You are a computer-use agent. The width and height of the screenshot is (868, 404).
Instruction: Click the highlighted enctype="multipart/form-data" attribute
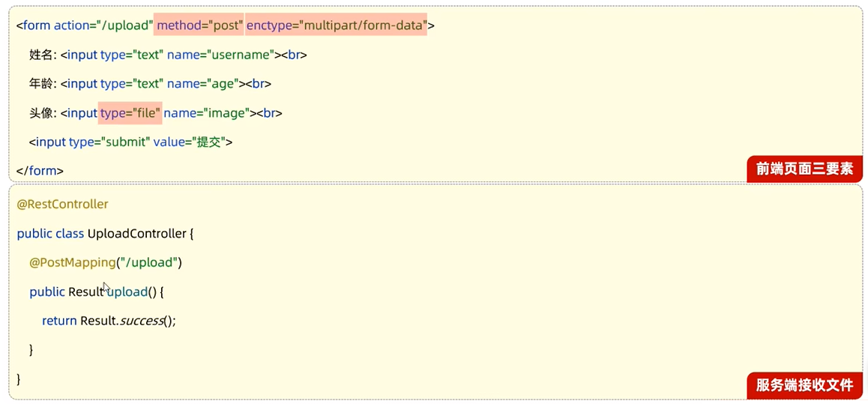[x=336, y=25]
